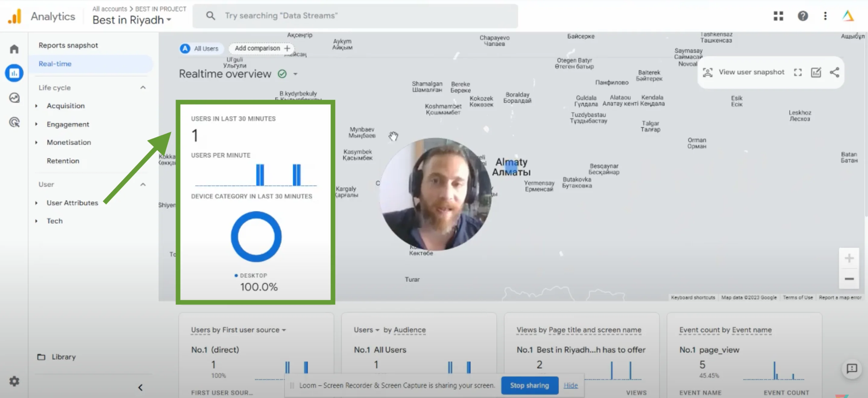This screenshot has width=868, height=398.
Task: Click the Add comparison button
Action: pyautogui.click(x=262, y=48)
